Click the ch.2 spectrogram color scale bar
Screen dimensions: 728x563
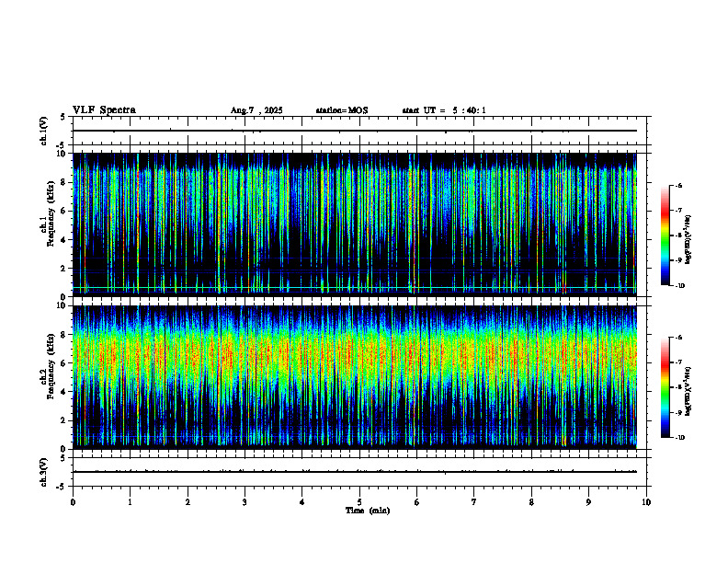pos(665,387)
